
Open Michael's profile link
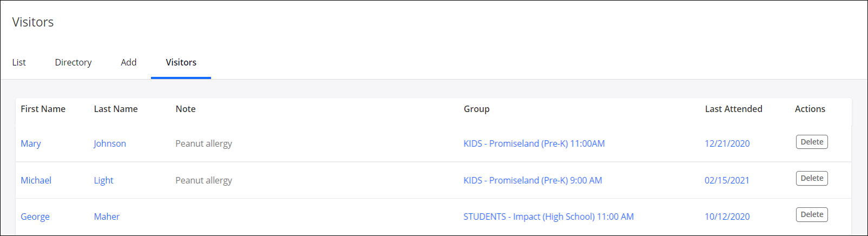(36, 180)
